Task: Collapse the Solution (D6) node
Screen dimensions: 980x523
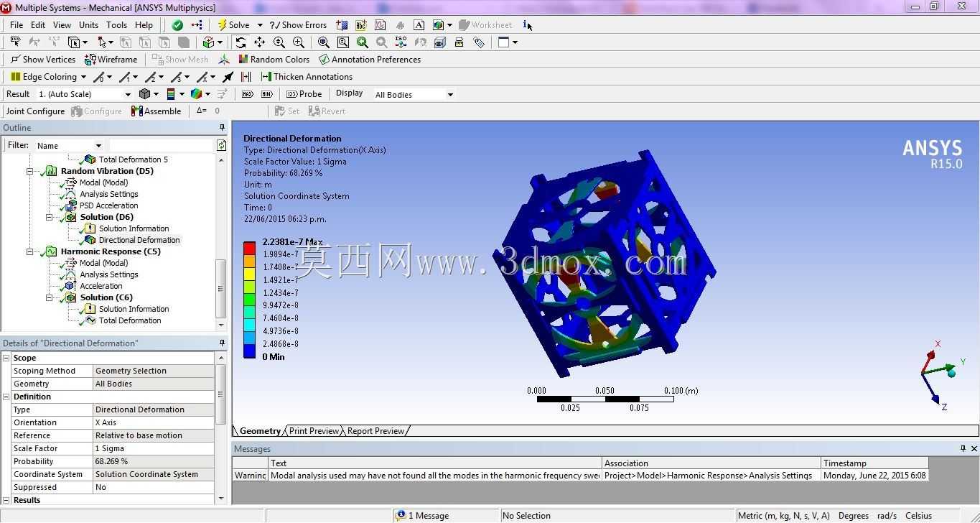Action: pyautogui.click(x=49, y=217)
